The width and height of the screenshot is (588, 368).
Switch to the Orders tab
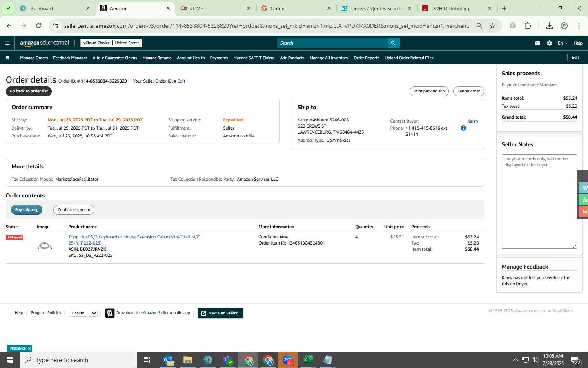[x=296, y=8]
